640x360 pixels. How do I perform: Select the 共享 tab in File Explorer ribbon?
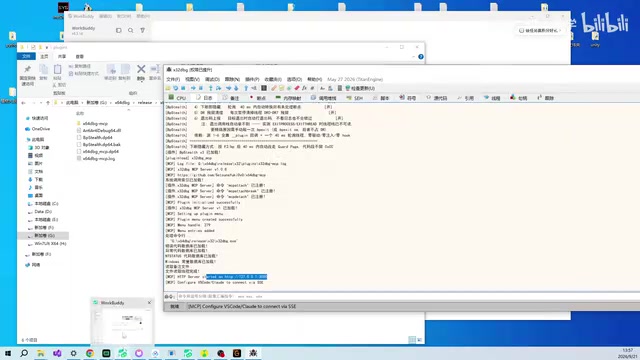pyautogui.click(x=62, y=56)
